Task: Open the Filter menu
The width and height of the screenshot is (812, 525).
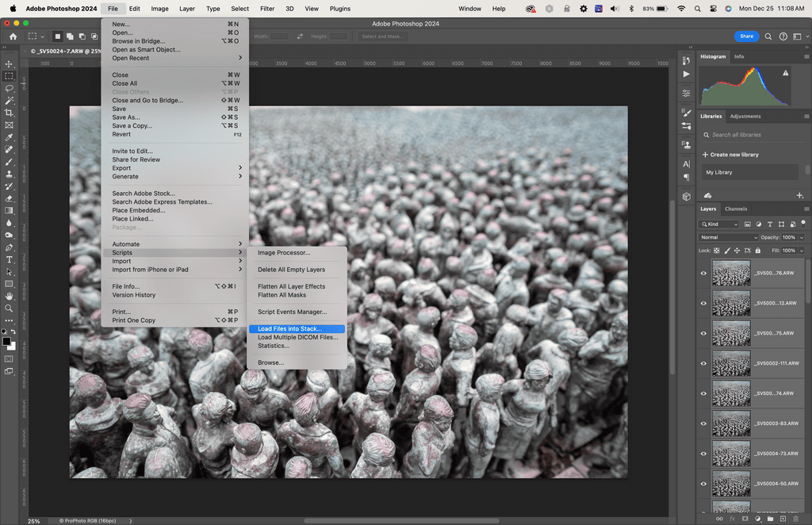Action: 267,8
